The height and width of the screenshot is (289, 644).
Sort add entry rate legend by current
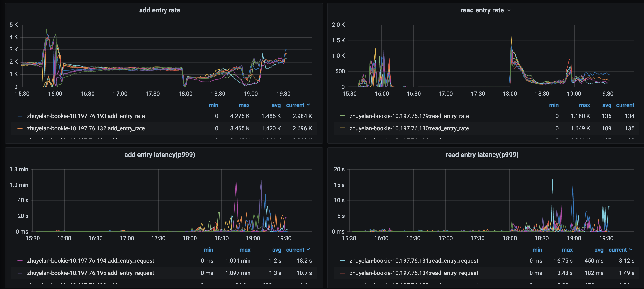[x=295, y=105]
